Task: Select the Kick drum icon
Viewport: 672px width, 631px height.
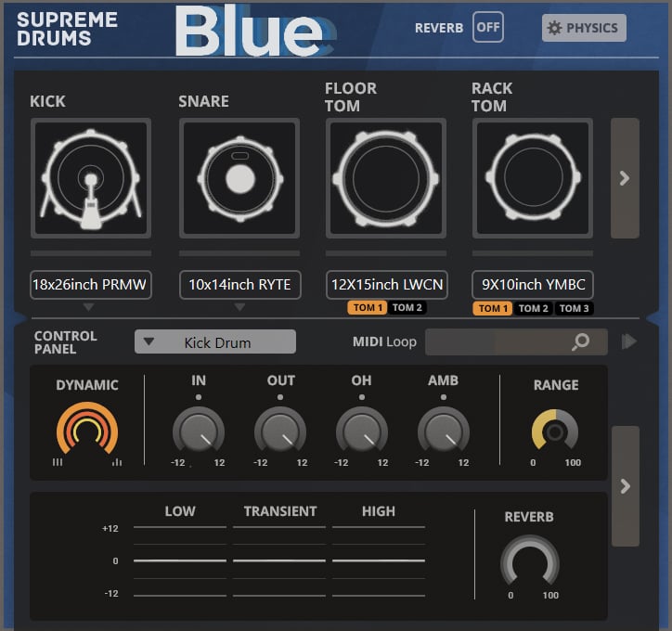Action: (90, 178)
